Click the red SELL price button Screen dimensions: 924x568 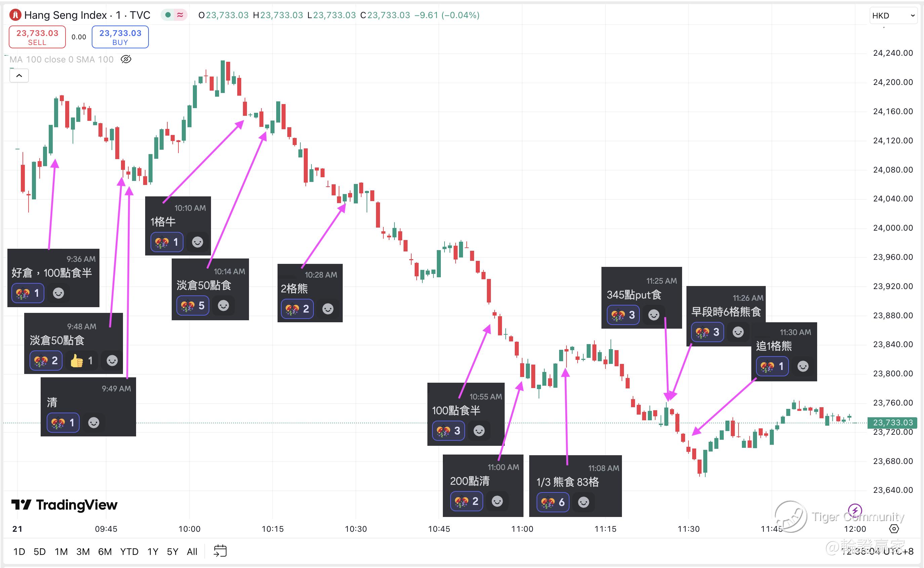pyautogui.click(x=37, y=37)
